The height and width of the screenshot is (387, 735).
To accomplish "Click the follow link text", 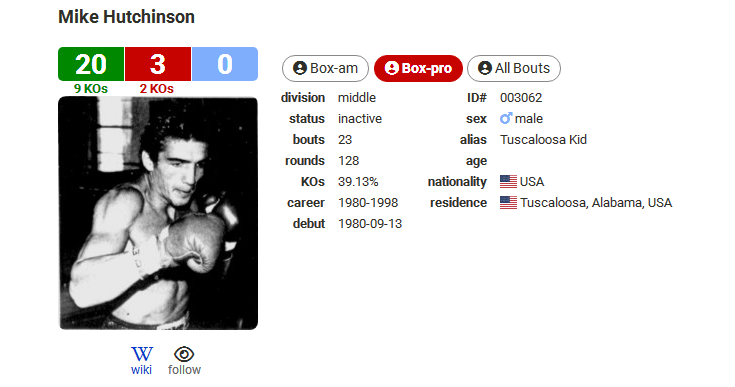I will [x=184, y=370].
